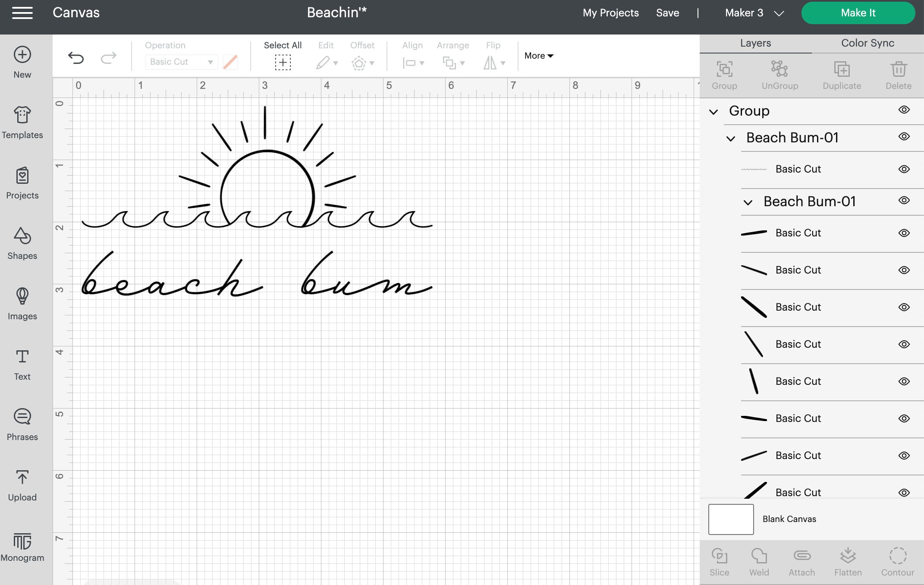Open the Text tool
The height and width of the screenshot is (585, 924).
(22, 364)
